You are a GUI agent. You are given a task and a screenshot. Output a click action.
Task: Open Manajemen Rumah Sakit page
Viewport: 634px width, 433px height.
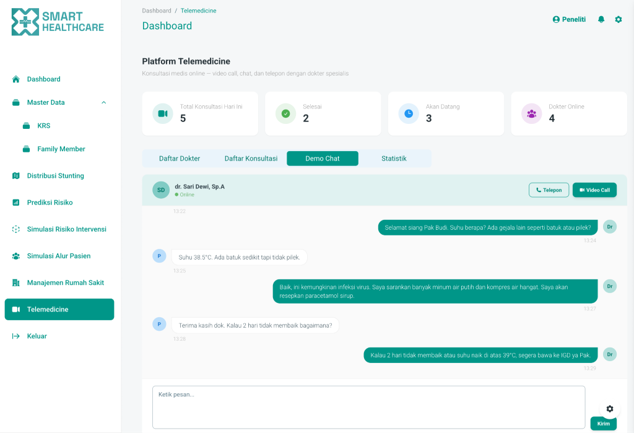click(66, 283)
